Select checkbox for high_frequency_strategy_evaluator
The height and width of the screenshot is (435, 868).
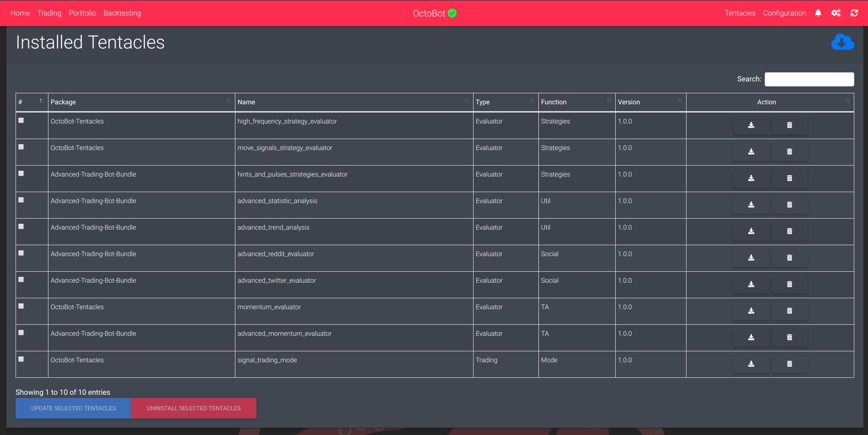pos(21,120)
